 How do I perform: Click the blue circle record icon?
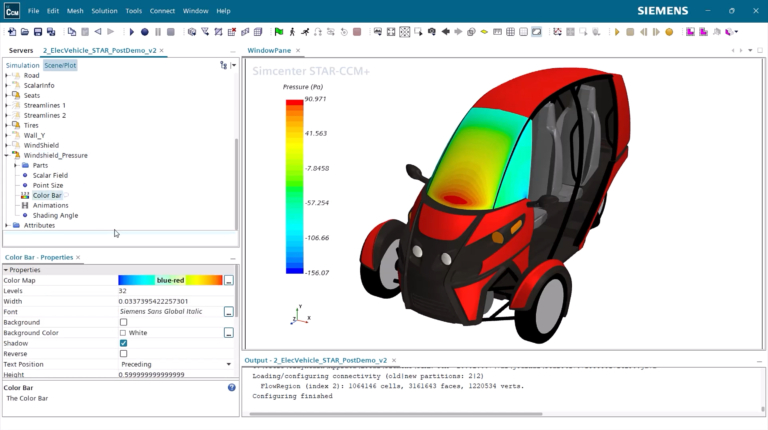tap(144, 32)
